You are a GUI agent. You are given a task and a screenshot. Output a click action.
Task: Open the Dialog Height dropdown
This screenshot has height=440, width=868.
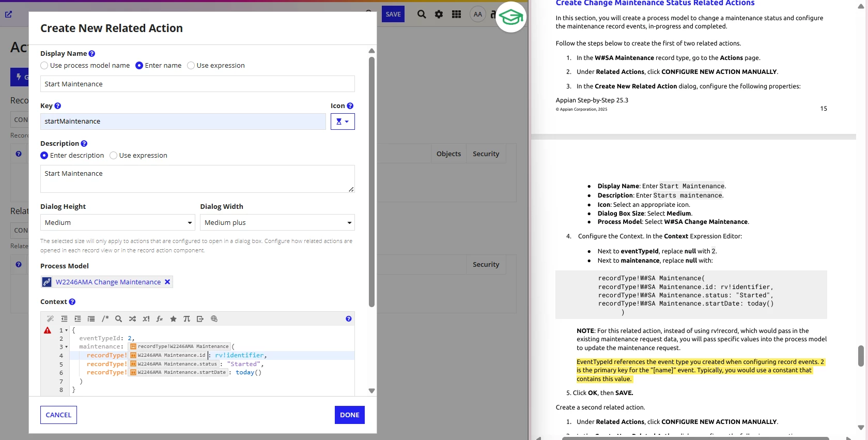click(118, 222)
